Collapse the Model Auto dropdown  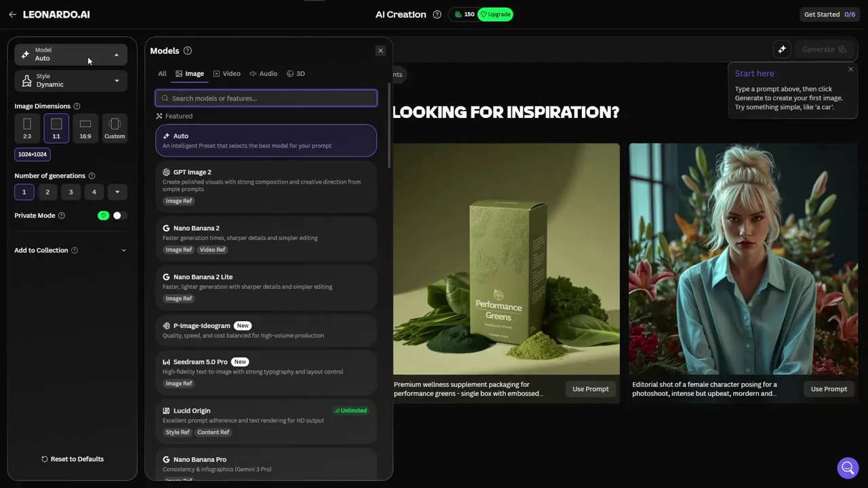point(71,54)
